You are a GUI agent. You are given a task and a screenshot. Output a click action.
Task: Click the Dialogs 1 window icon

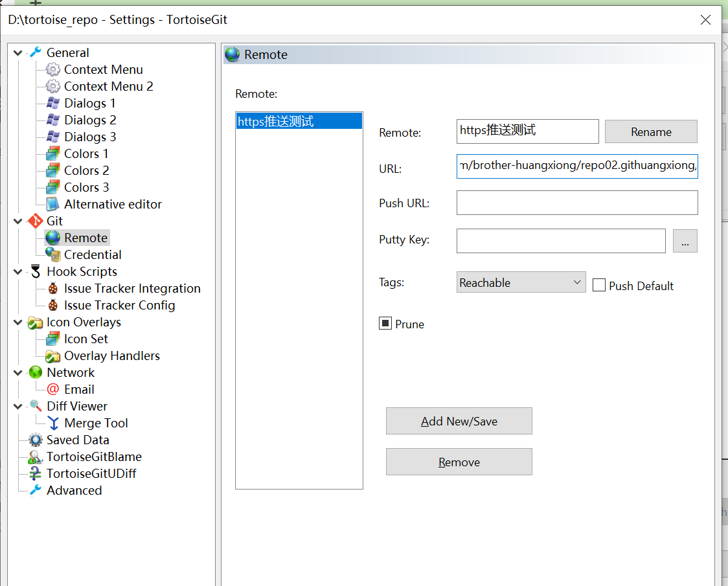53,103
